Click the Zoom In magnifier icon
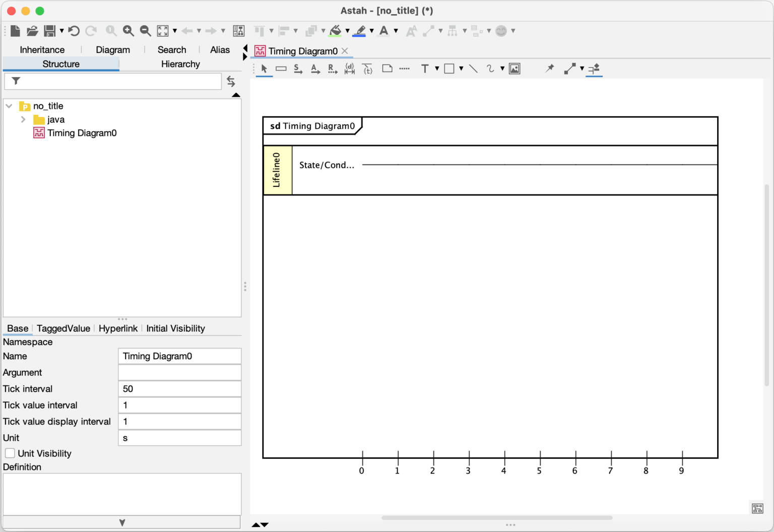The image size is (774, 532). click(128, 31)
